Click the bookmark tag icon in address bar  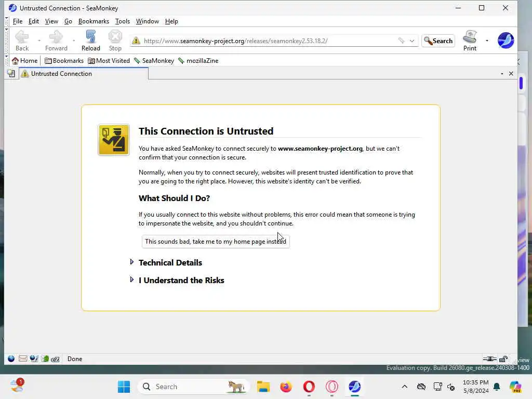402,41
